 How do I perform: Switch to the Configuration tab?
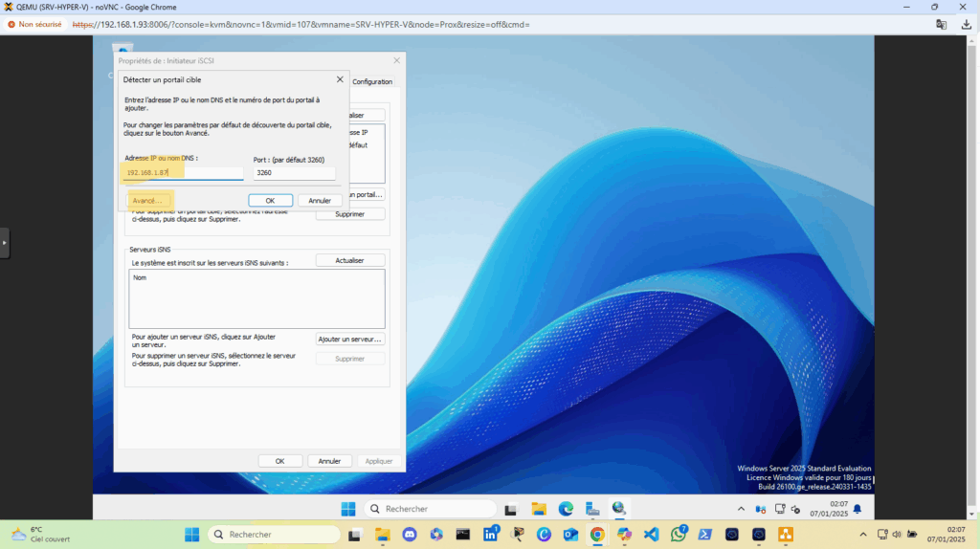(x=372, y=82)
